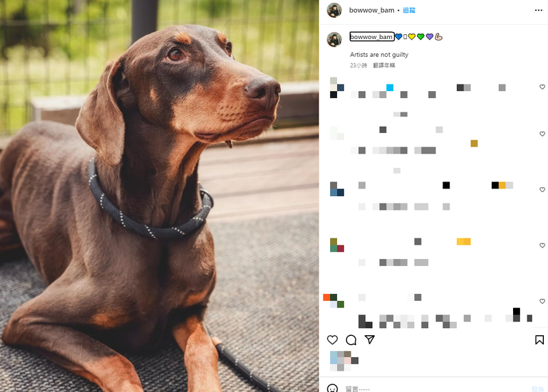Open the caption profile avatar

click(x=334, y=39)
